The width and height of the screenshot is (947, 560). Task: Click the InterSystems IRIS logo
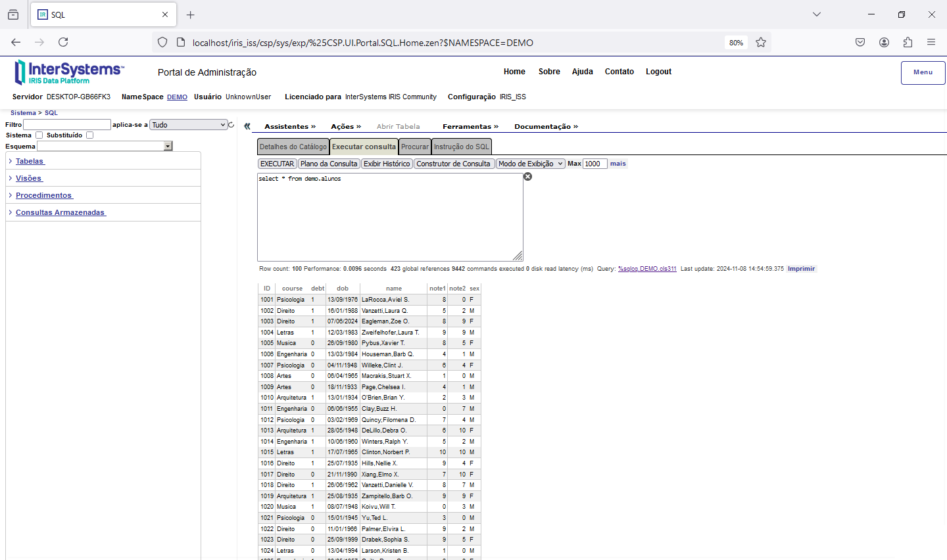click(69, 72)
